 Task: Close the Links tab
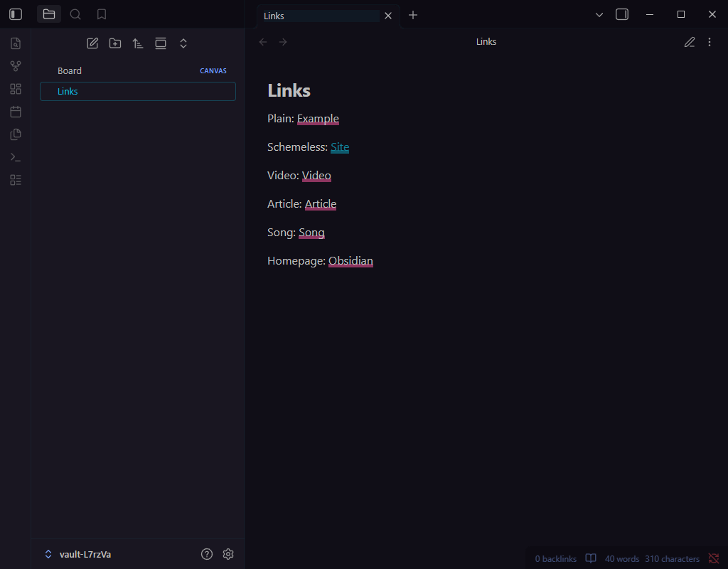(x=388, y=16)
